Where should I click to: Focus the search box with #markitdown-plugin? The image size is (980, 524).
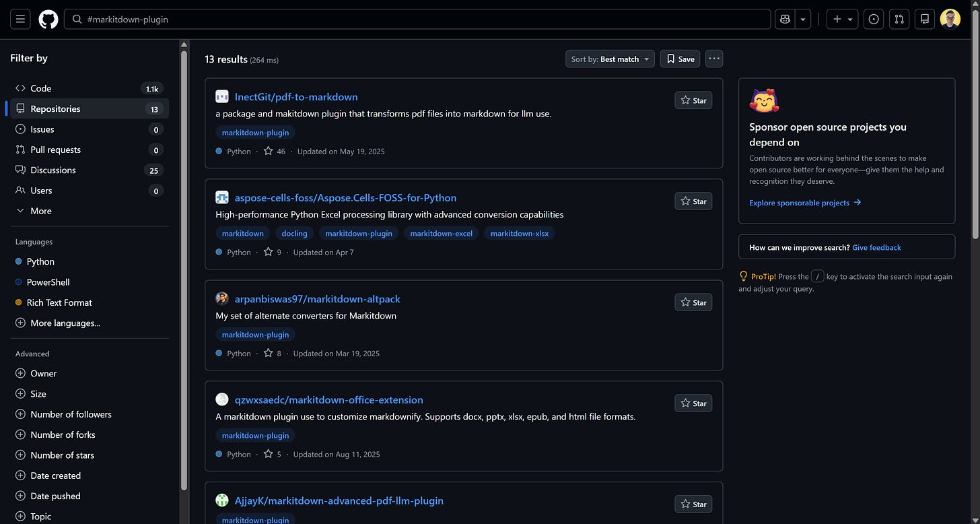[417, 19]
